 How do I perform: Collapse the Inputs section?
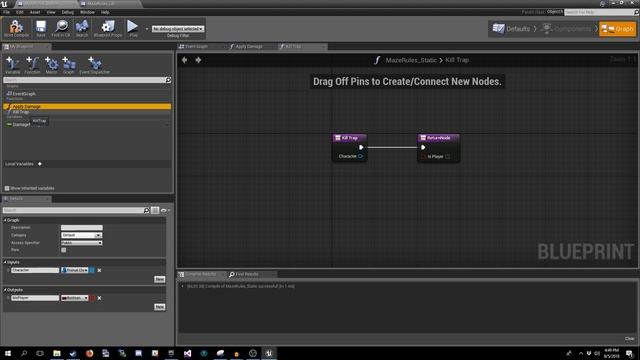[6, 262]
